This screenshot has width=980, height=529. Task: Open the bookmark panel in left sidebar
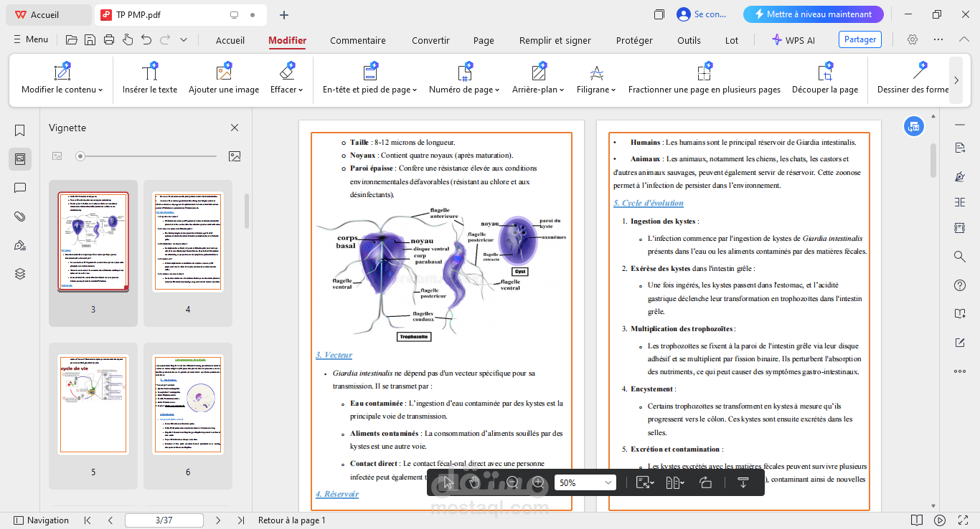pos(20,130)
